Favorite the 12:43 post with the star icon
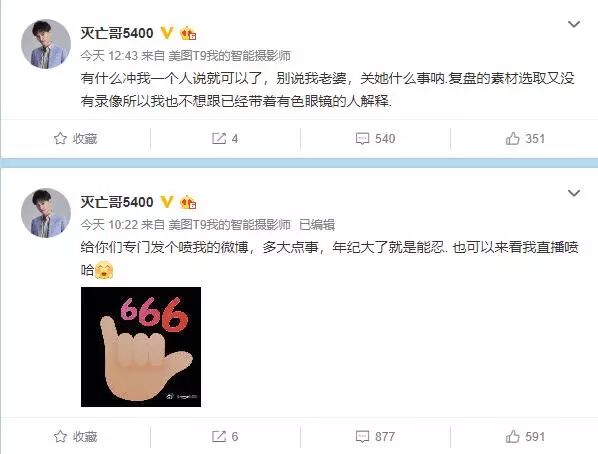 (76, 138)
